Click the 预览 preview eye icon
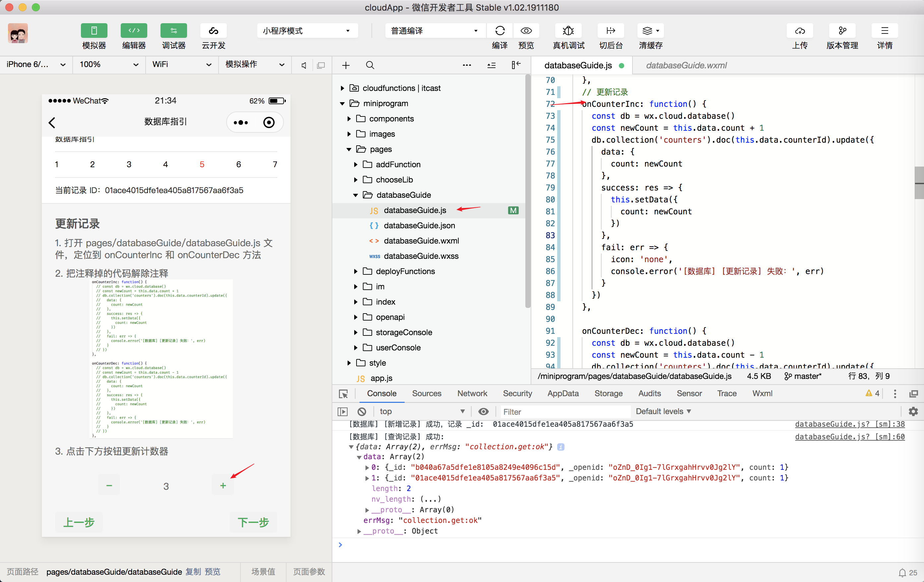 pyautogui.click(x=526, y=31)
